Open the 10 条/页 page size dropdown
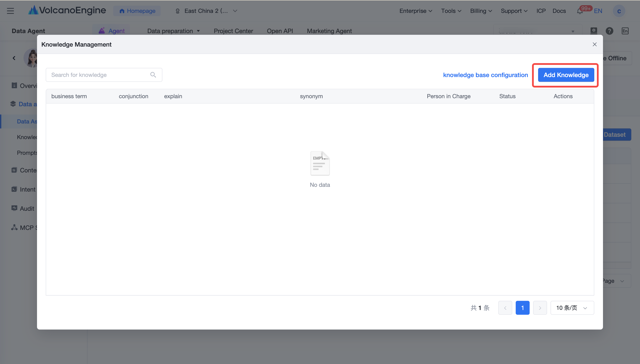The height and width of the screenshot is (364, 640). click(x=572, y=307)
